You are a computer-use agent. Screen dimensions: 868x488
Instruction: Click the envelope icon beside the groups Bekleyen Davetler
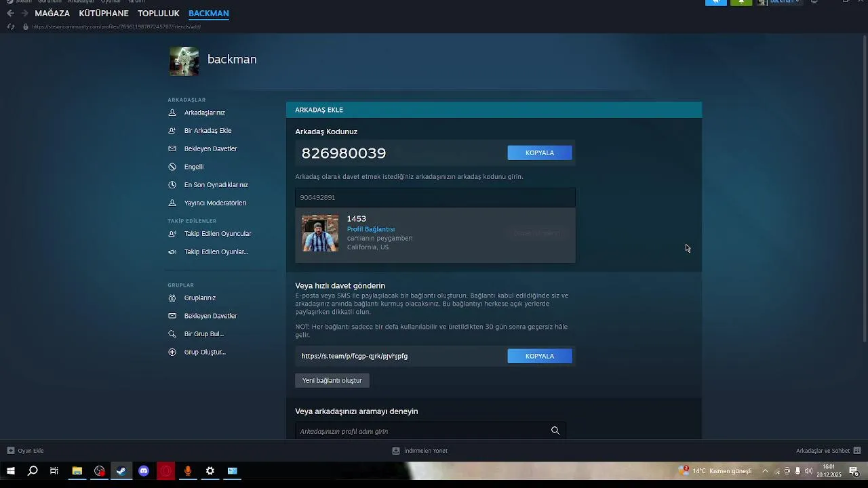coord(172,316)
